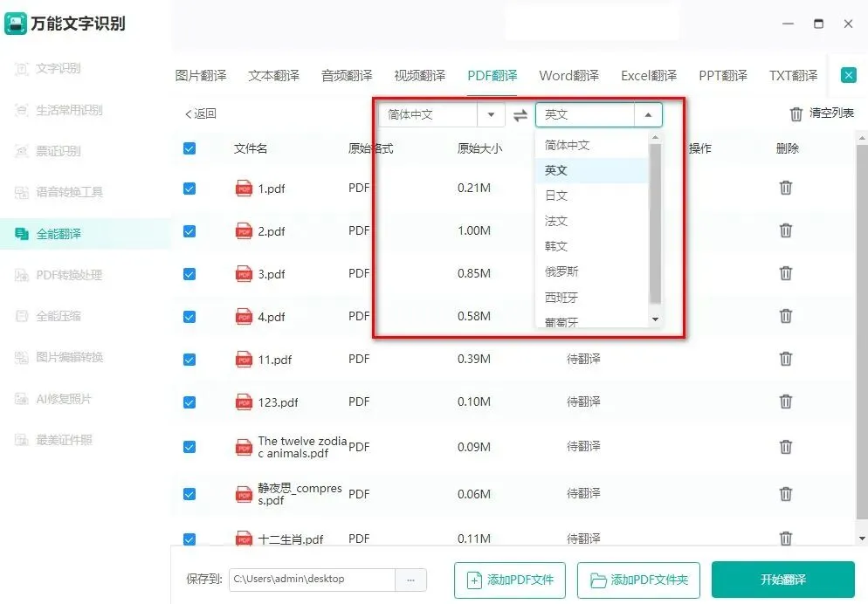
Task: Switch to the 图片翻译 tab
Action: click(200, 75)
